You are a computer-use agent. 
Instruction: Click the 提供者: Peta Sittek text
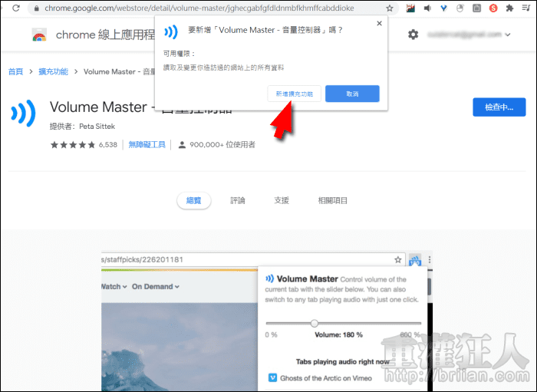(82, 127)
